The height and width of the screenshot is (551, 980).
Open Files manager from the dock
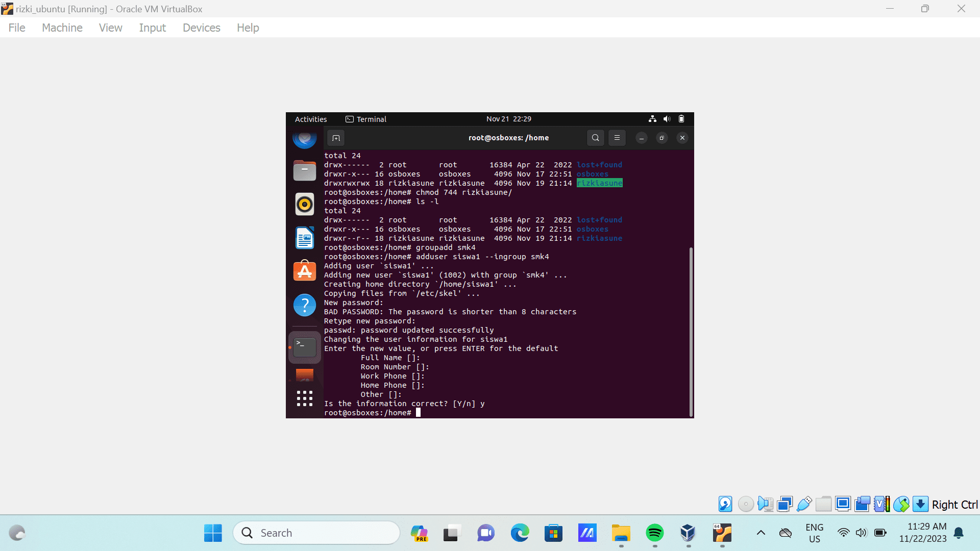(305, 170)
